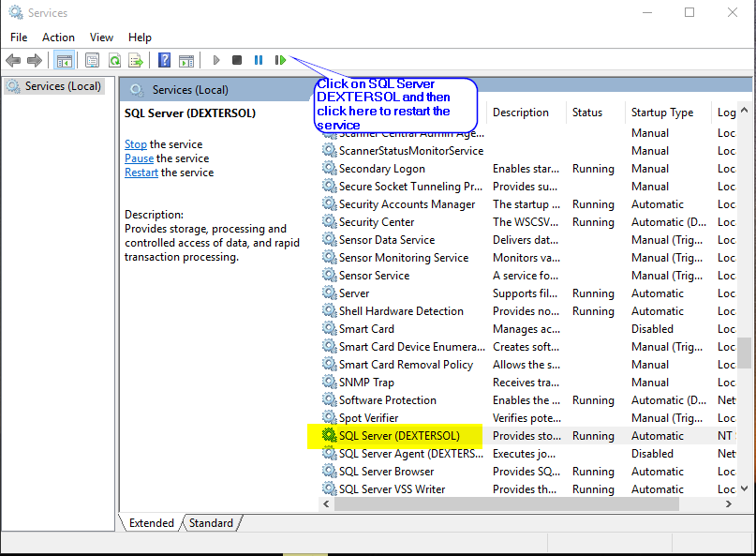The image size is (756, 556).
Task: Click the gear icon beside Software Protection
Action: click(330, 399)
